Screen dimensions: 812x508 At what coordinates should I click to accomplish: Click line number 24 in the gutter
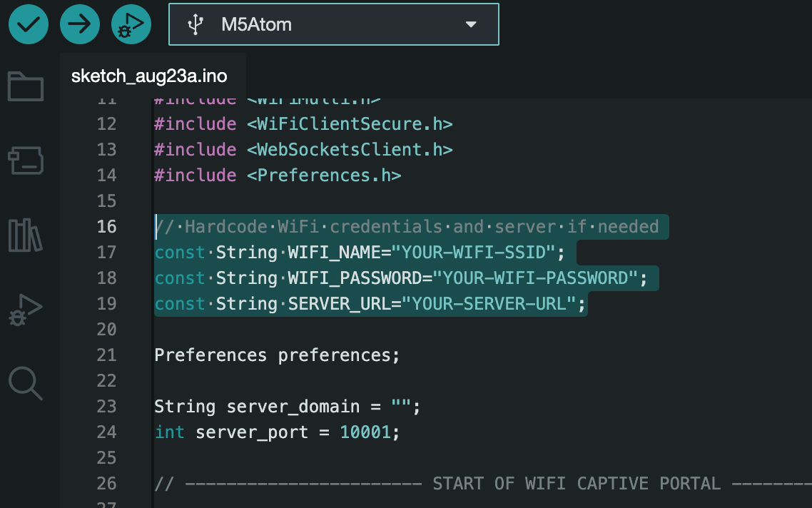tap(106, 432)
